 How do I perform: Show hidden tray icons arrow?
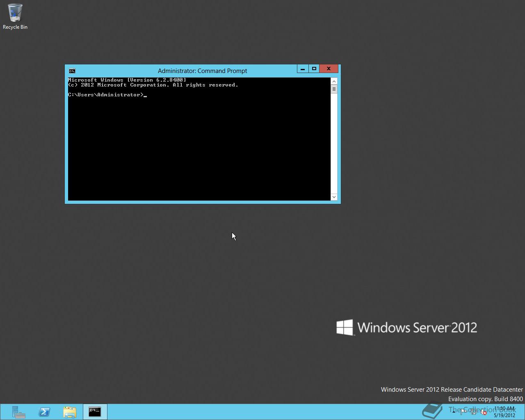click(x=454, y=412)
